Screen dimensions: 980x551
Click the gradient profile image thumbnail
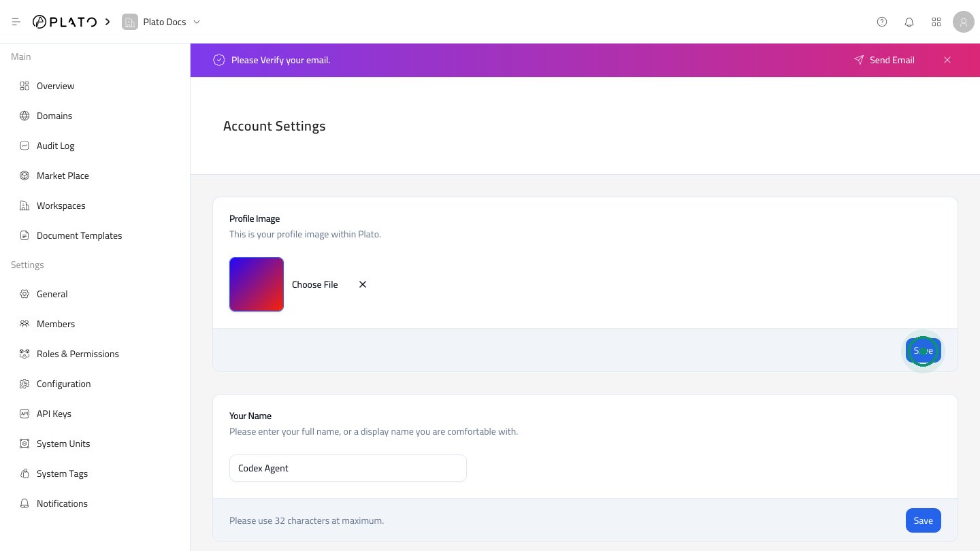[x=257, y=284]
